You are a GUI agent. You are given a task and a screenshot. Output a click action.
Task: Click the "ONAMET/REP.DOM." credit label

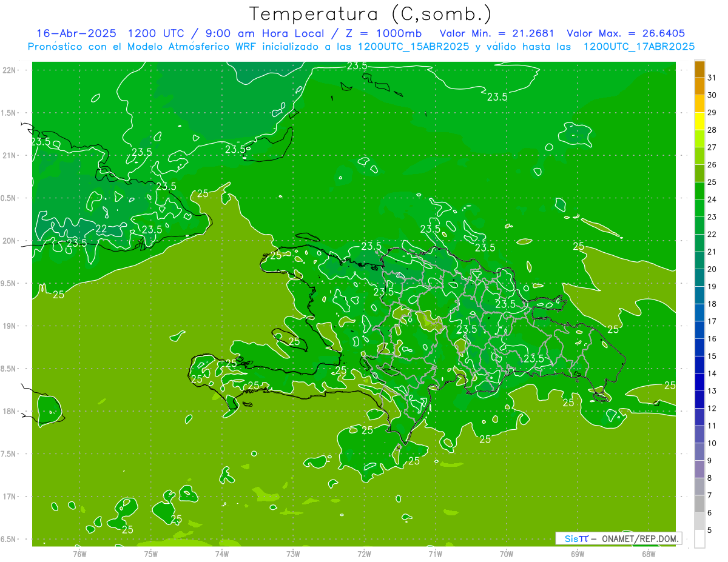pyautogui.click(x=639, y=538)
